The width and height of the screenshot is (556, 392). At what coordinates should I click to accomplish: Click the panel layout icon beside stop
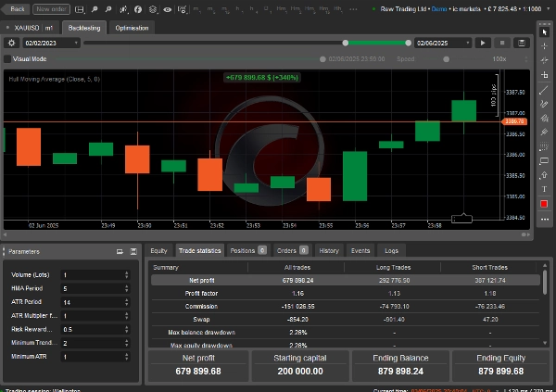tap(522, 43)
